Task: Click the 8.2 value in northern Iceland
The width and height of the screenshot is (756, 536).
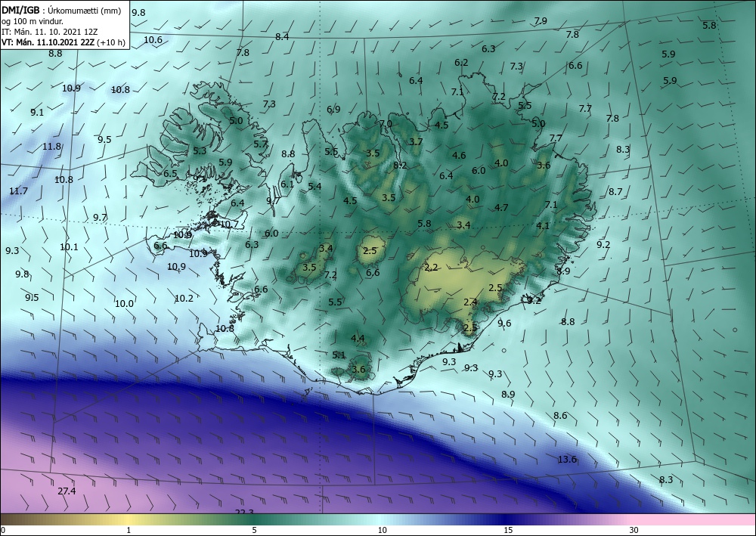Action: tap(400, 166)
